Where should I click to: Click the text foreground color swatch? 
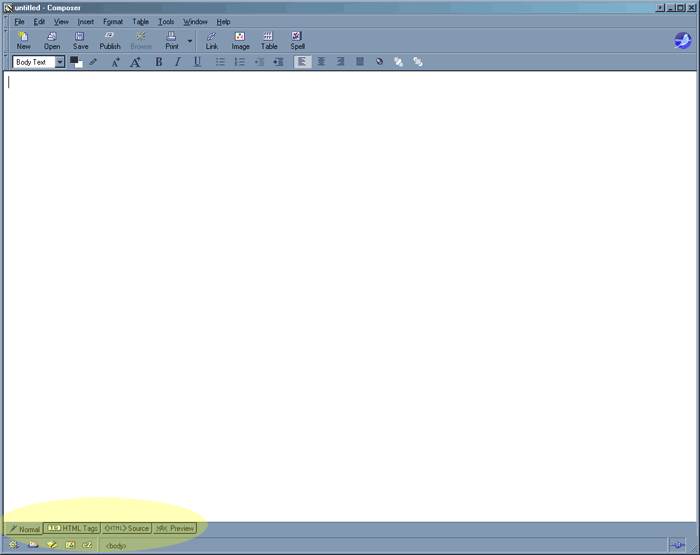74,60
